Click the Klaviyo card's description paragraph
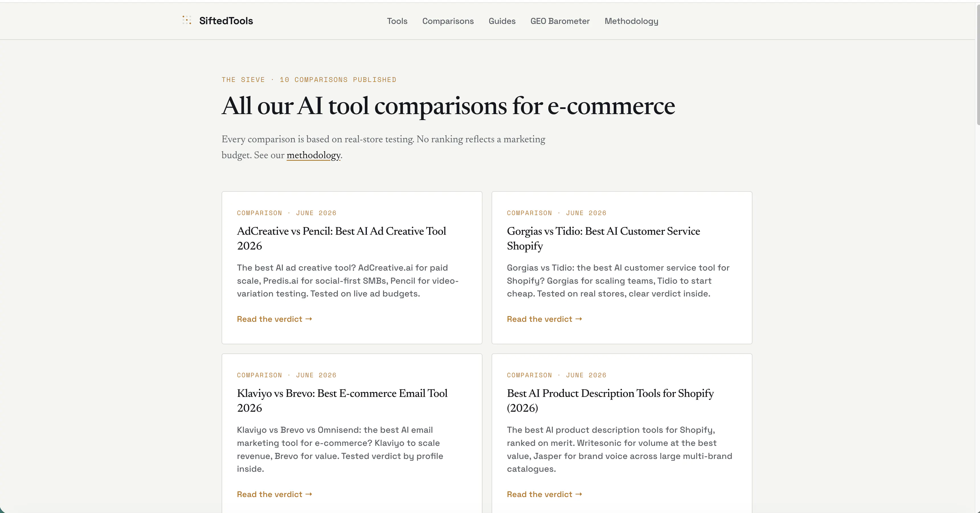Image resolution: width=980 pixels, height=513 pixels. (x=340, y=450)
